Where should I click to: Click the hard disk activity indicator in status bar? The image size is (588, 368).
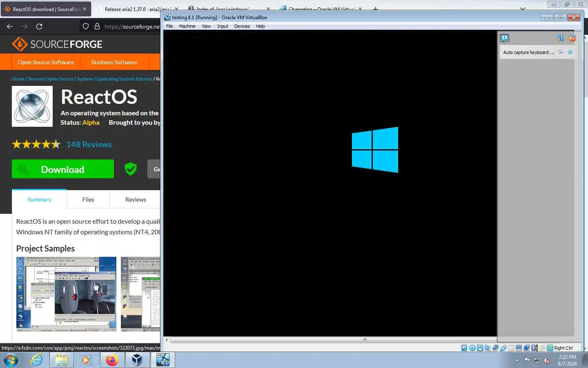pyautogui.click(x=464, y=348)
